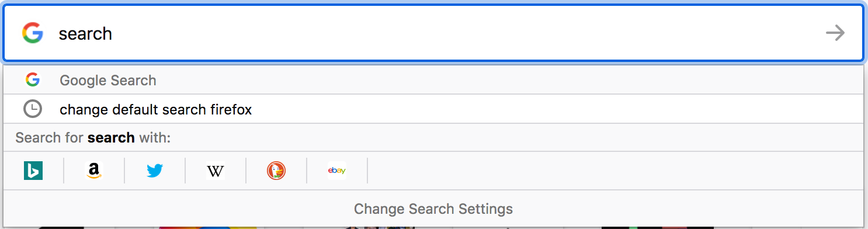Search with the Bing engine icon
The width and height of the screenshot is (868, 229).
pos(33,171)
